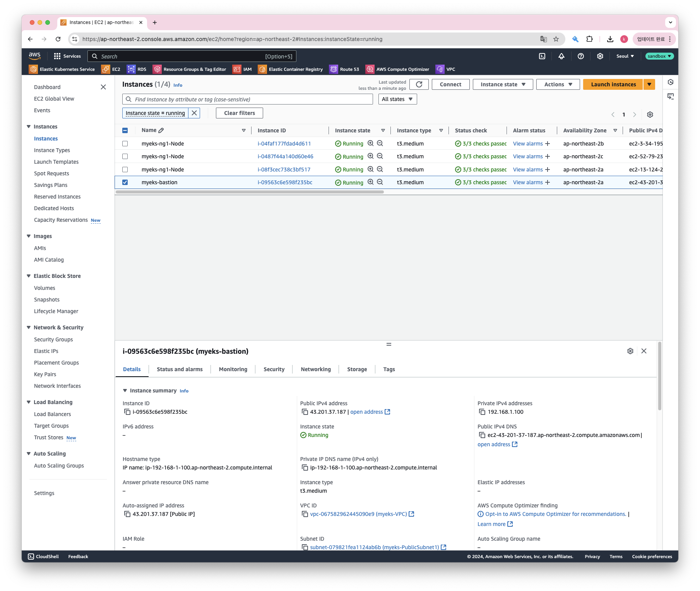Switch to the Networking tab
This screenshot has height=591, width=700.
point(316,369)
